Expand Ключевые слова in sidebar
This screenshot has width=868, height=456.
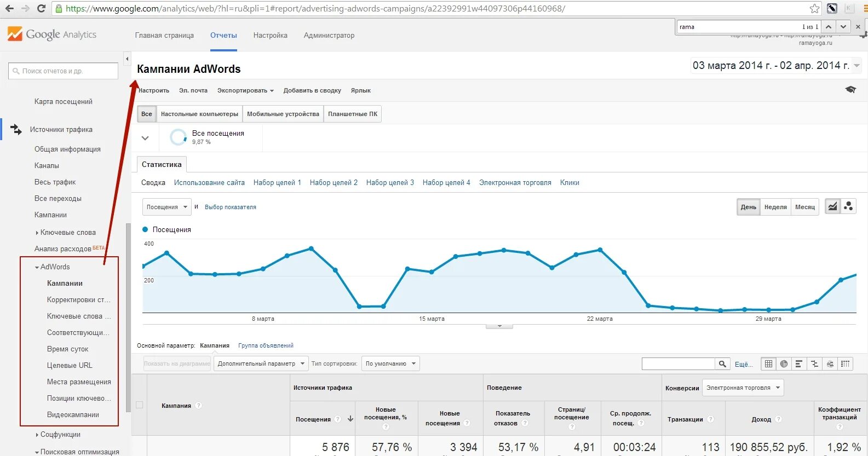point(37,233)
